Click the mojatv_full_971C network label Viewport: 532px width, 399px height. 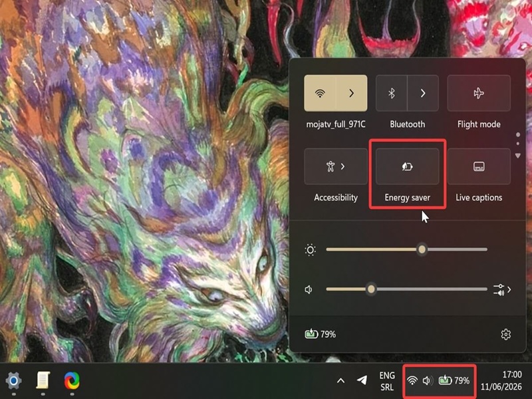click(336, 124)
